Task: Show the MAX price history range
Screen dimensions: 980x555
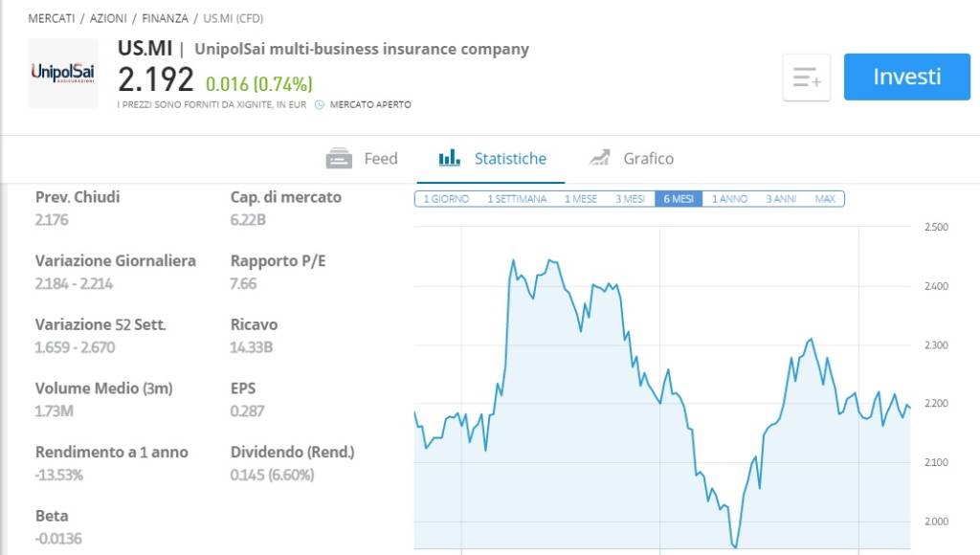Action: [825, 199]
